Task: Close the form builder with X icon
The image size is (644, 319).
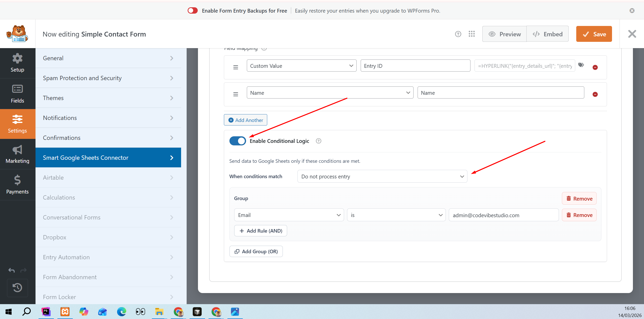Action: 632,34
